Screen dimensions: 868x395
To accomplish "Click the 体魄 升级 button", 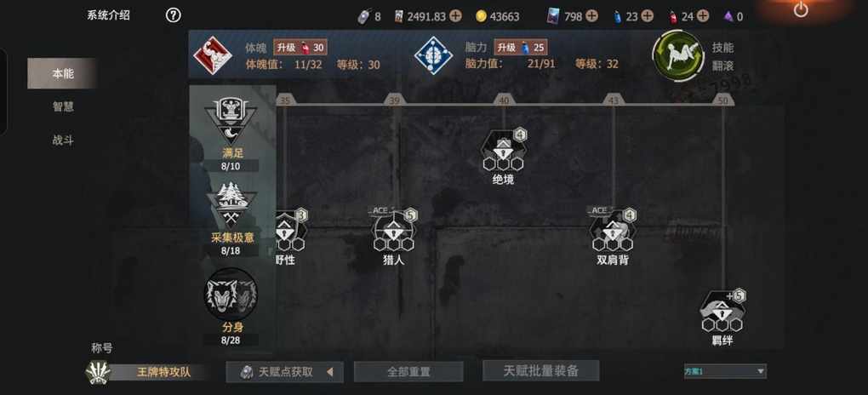I will [x=300, y=48].
